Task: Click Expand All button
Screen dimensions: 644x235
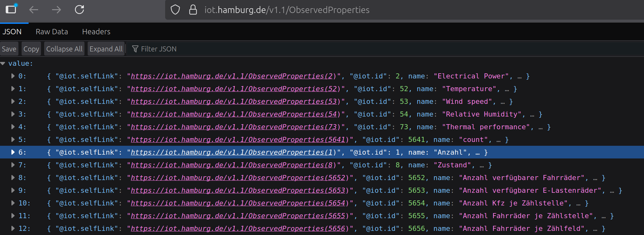Action: click(x=106, y=49)
